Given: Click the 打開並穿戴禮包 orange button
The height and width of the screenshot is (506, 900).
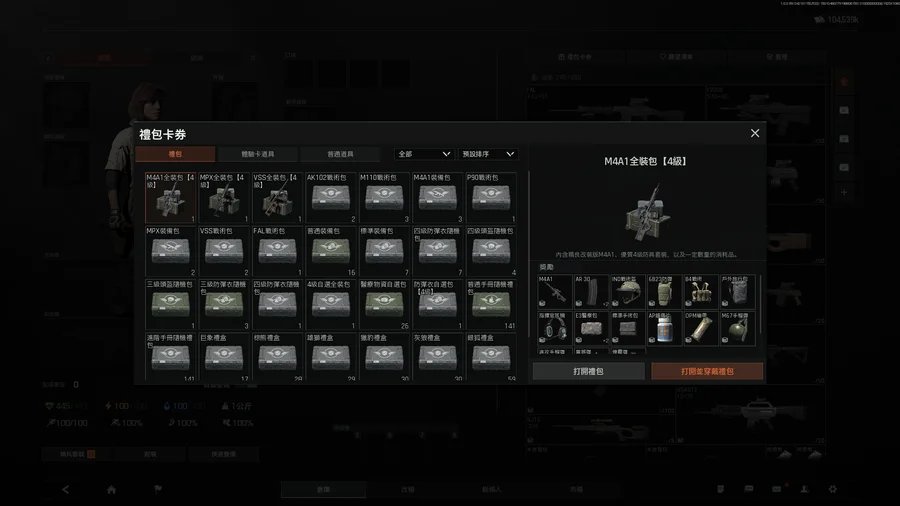Looking at the screenshot, I should point(707,371).
